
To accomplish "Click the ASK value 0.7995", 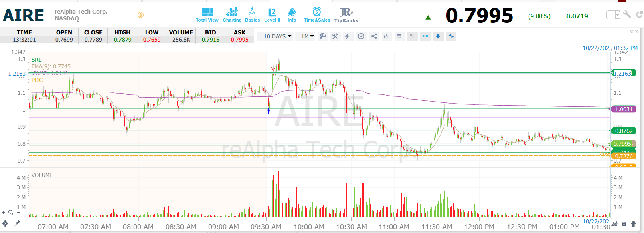I will tap(239, 40).
